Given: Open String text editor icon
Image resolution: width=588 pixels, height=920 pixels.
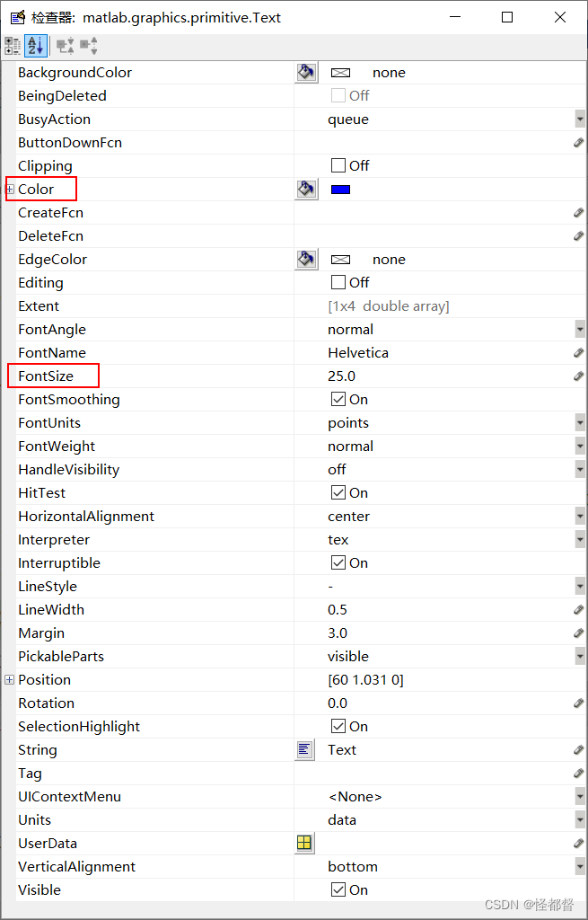Looking at the screenshot, I should coord(305,749).
